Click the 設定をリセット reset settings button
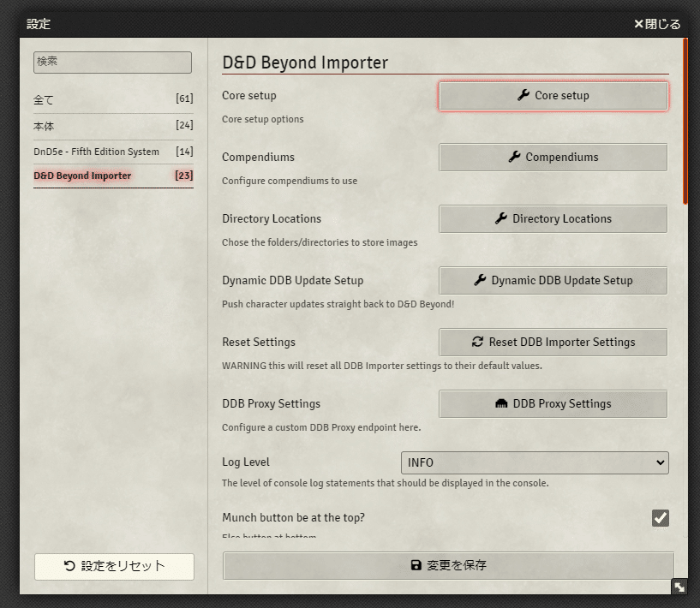This screenshot has width=700, height=608. point(114,567)
